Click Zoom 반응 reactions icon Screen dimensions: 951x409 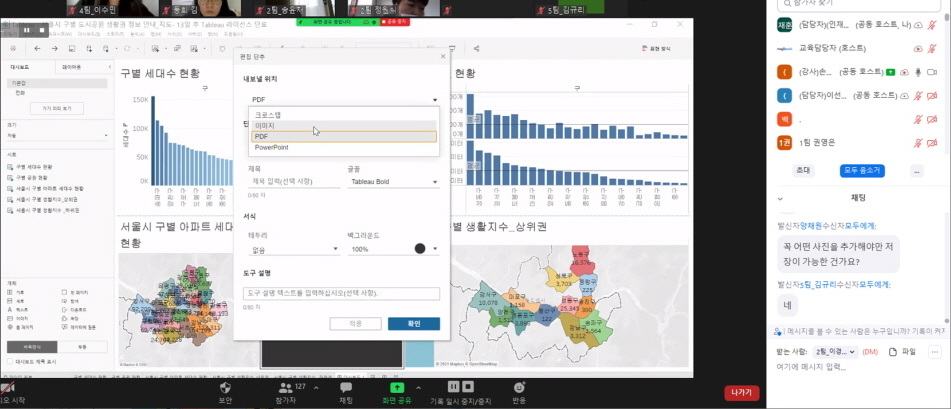(x=519, y=387)
